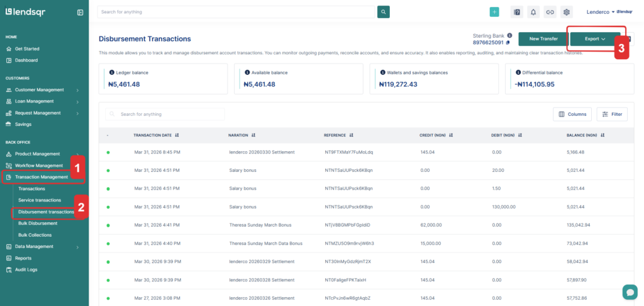Copy the Sterling Bank account number

[508, 43]
